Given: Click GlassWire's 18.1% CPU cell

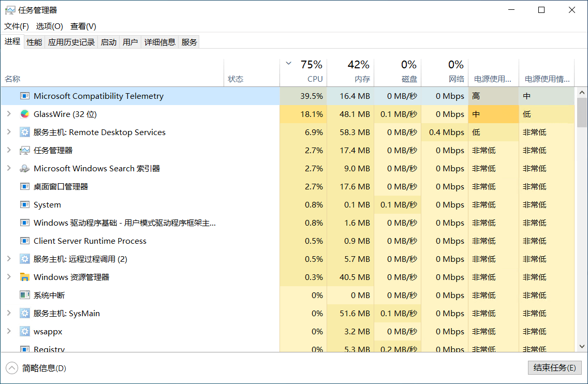Looking at the screenshot, I should 303,114.
